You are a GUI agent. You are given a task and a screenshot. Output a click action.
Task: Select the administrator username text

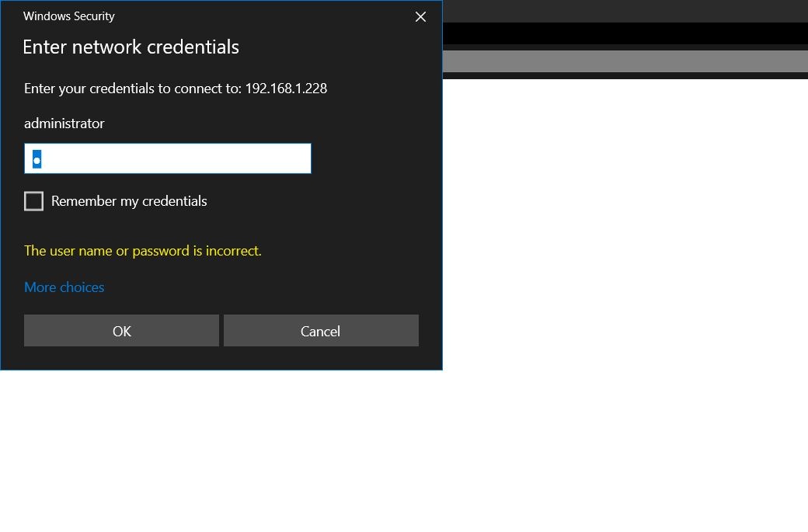64,123
